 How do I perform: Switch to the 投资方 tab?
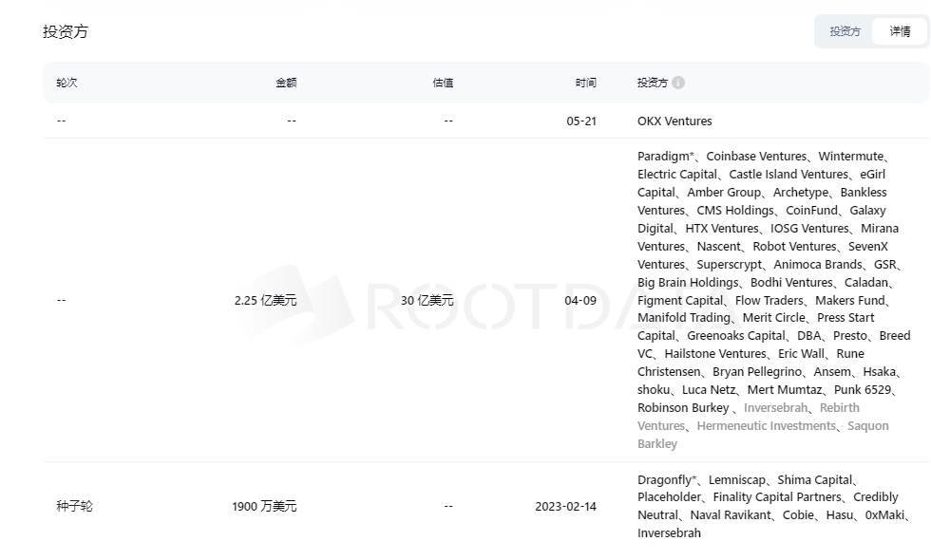[845, 31]
